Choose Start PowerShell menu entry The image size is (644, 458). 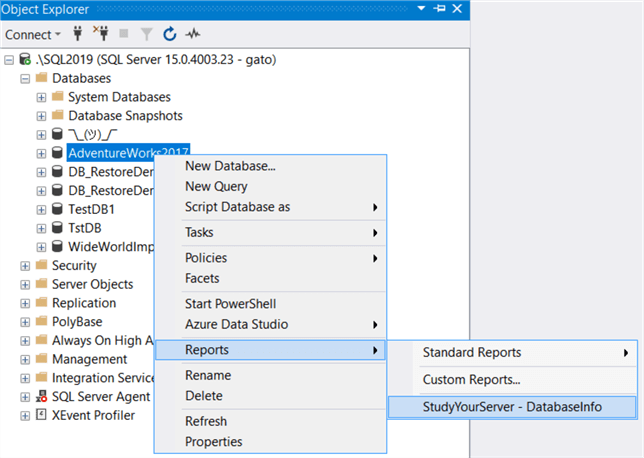click(x=270, y=304)
